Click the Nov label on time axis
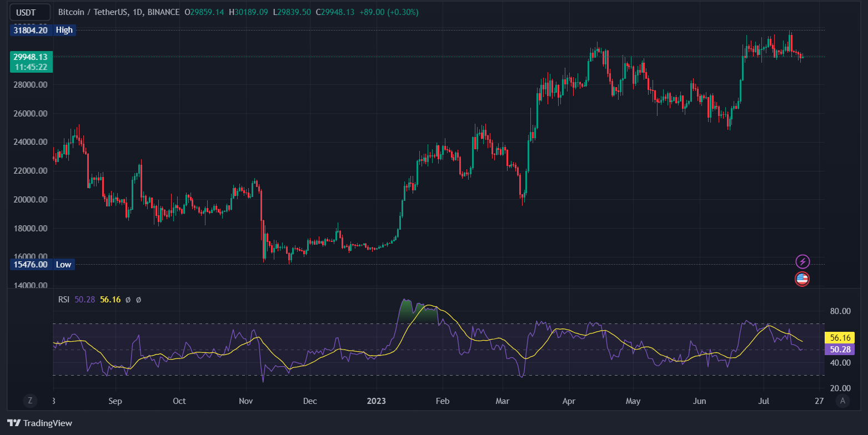 tap(245, 401)
